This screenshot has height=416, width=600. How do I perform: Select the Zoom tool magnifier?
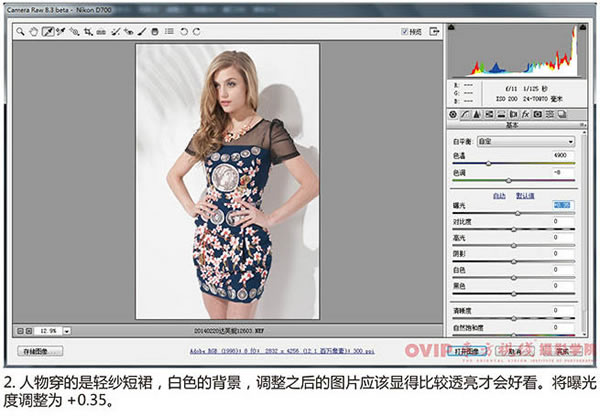coord(20,31)
